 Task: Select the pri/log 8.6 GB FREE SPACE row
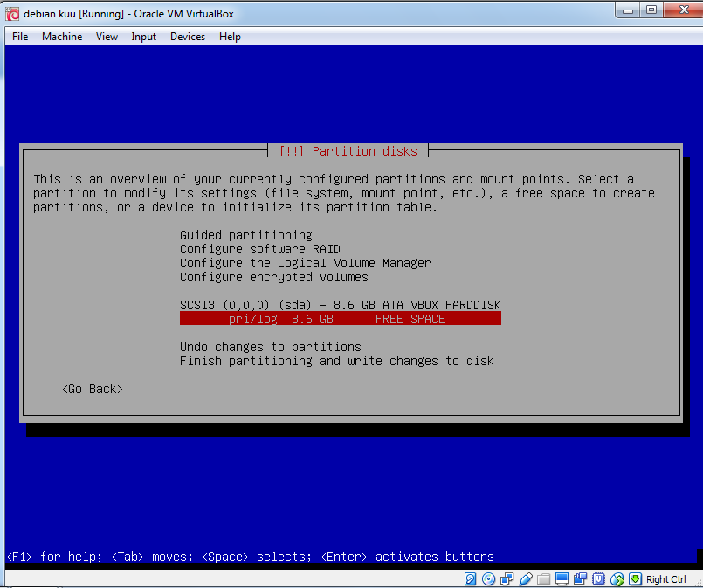341,319
